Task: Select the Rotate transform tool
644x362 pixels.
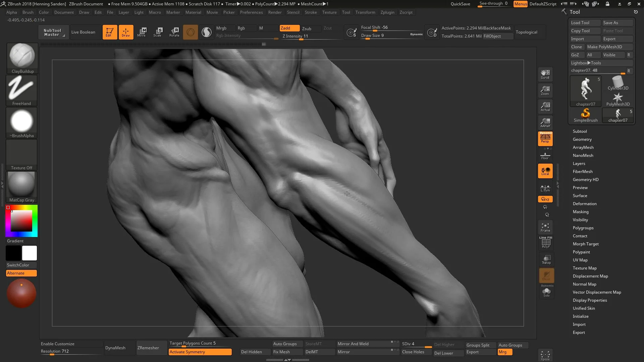Action: tap(174, 32)
